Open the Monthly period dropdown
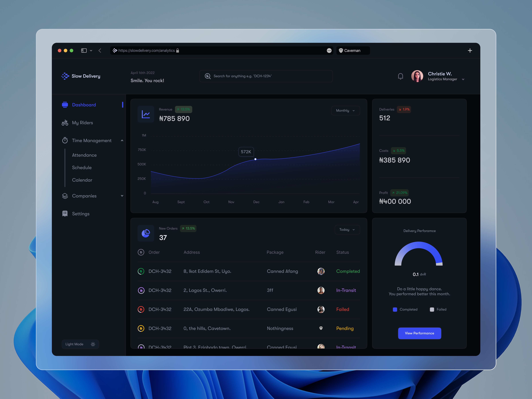The image size is (532, 399). pyautogui.click(x=345, y=111)
